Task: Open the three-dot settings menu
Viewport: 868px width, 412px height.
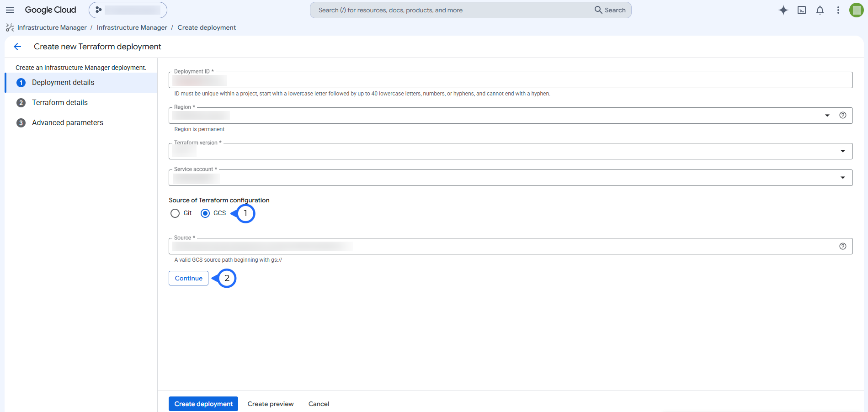Action: pyautogui.click(x=838, y=10)
